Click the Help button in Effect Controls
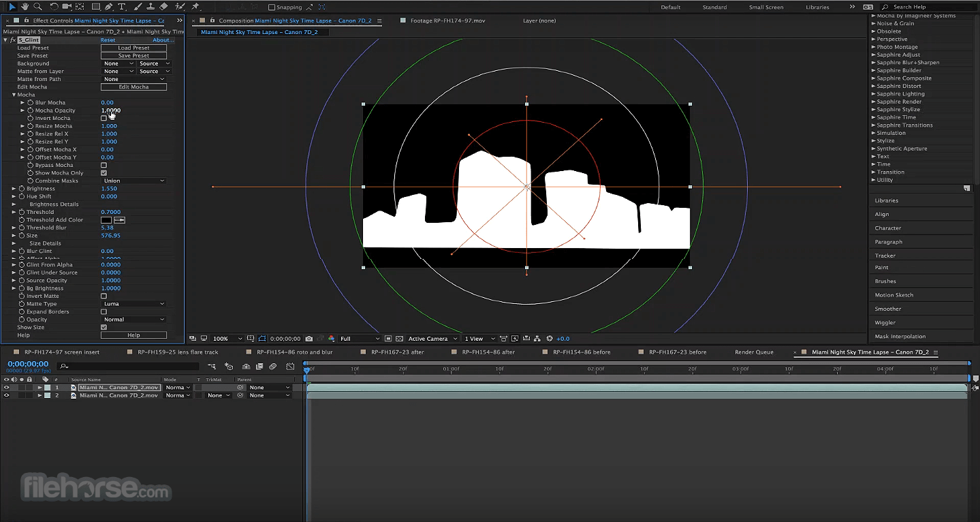The width and height of the screenshot is (980, 522). click(x=133, y=335)
